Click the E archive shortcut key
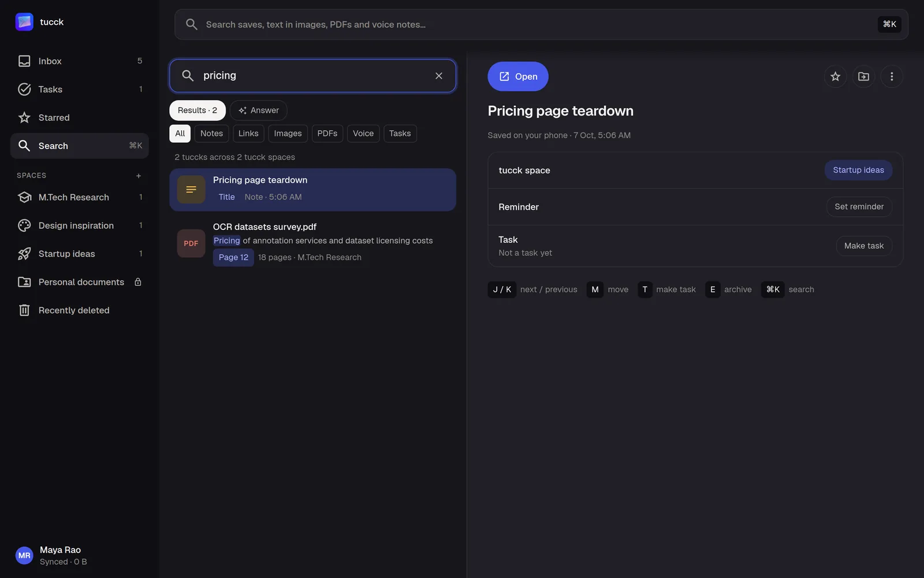This screenshot has width=924, height=578. pyautogui.click(x=713, y=290)
